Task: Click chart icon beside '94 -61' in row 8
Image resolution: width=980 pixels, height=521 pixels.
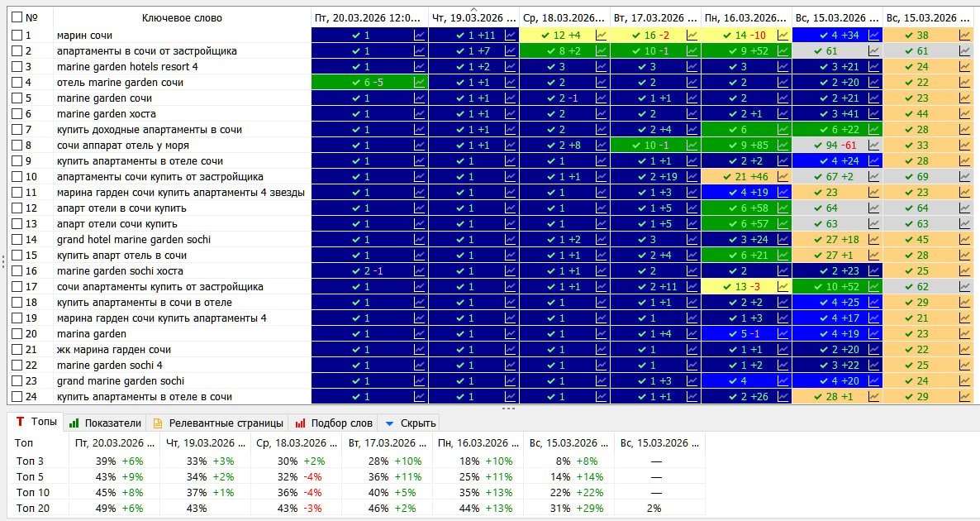Action: point(874,146)
